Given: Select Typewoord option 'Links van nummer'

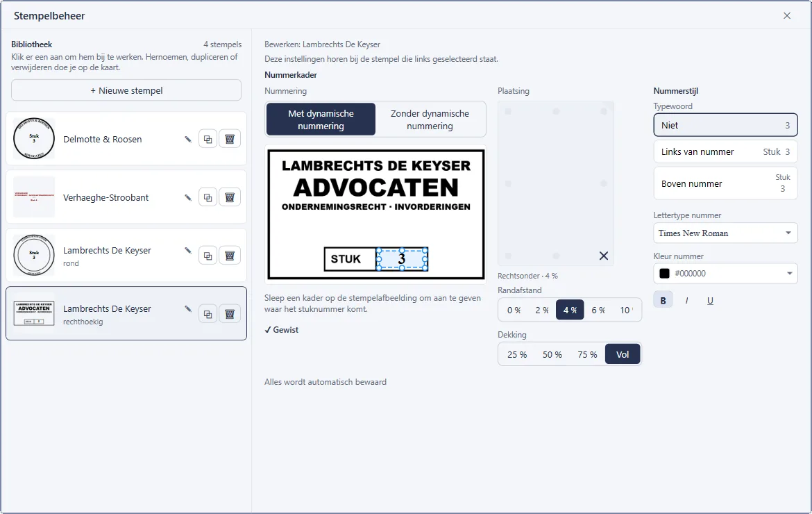Looking at the screenshot, I should [x=725, y=152].
